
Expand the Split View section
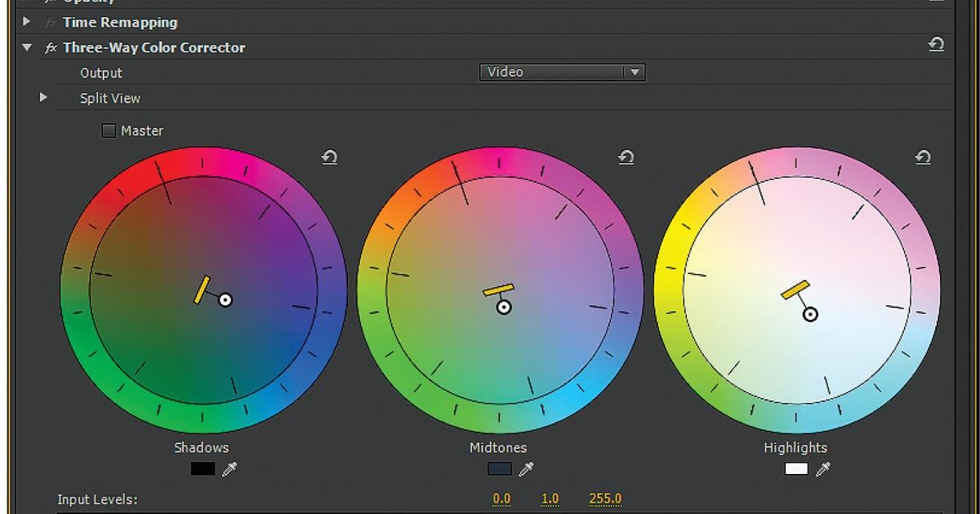[45, 97]
